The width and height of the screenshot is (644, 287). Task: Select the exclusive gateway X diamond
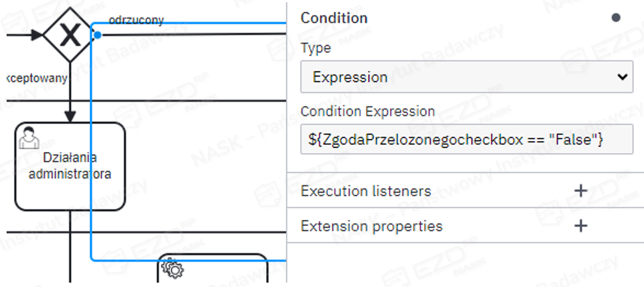[x=70, y=35]
